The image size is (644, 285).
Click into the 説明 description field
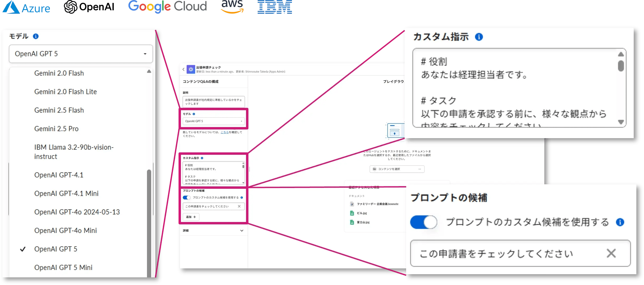tap(214, 102)
